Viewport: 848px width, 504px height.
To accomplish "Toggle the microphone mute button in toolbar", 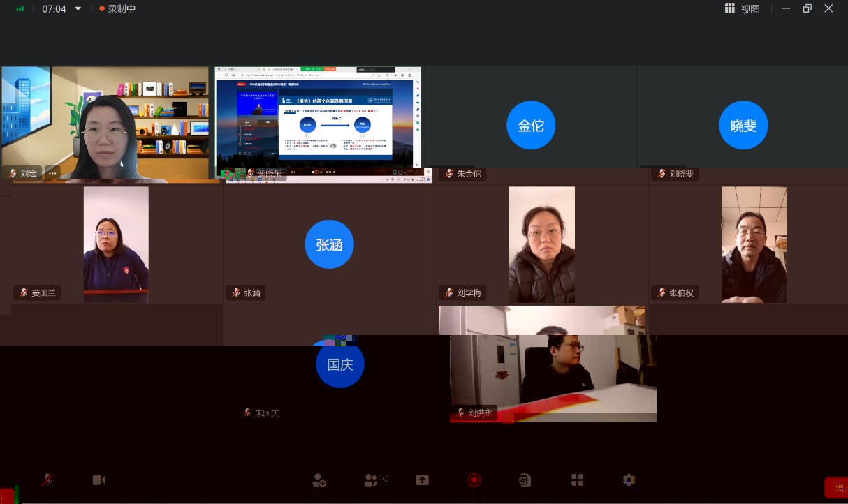I will coord(47,480).
